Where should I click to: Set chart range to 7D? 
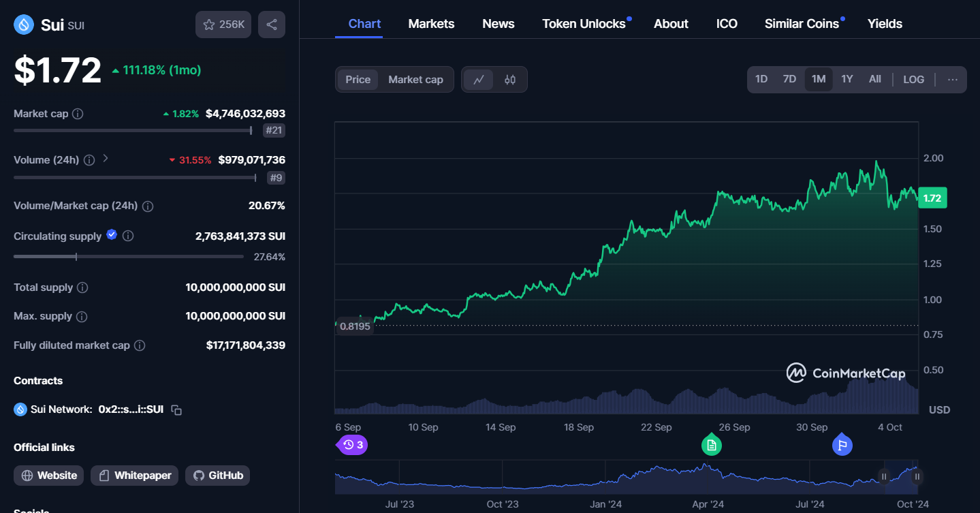tap(789, 79)
